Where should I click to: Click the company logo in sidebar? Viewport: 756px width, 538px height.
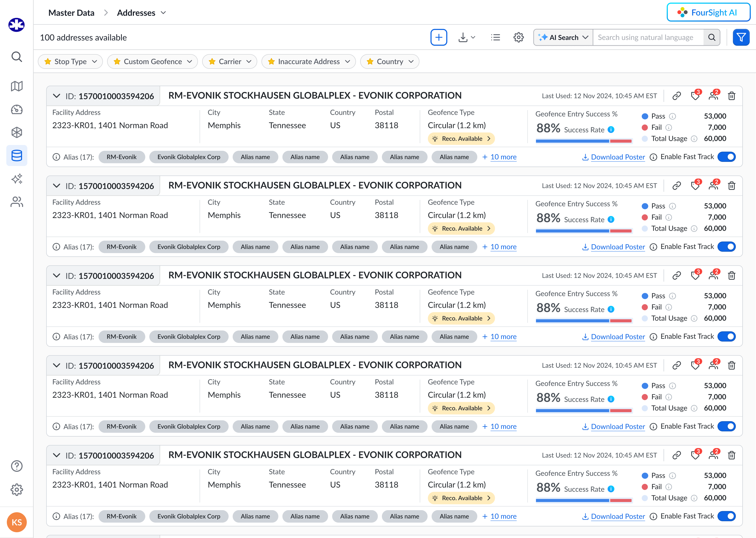tap(17, 25)
